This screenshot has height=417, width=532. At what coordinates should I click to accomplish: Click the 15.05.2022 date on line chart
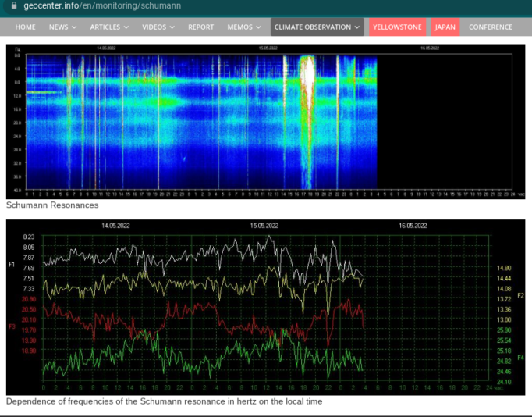click(264, 226)
